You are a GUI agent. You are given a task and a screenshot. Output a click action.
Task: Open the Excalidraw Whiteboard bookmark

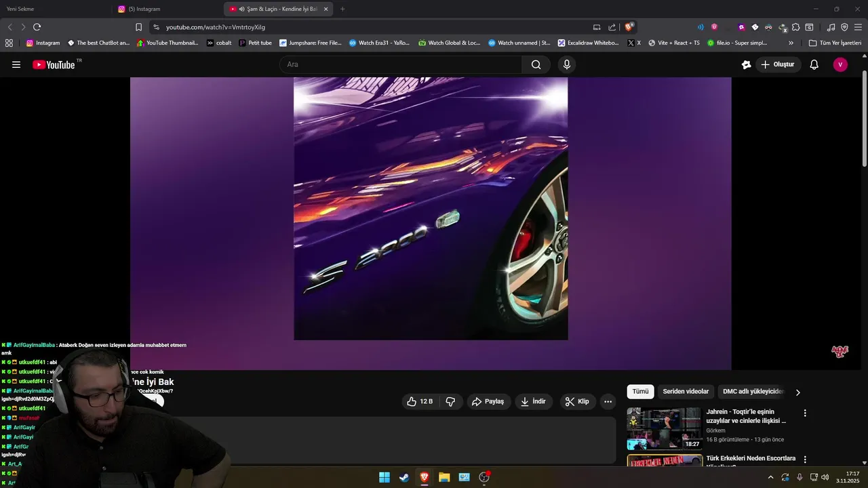point(588,43)
